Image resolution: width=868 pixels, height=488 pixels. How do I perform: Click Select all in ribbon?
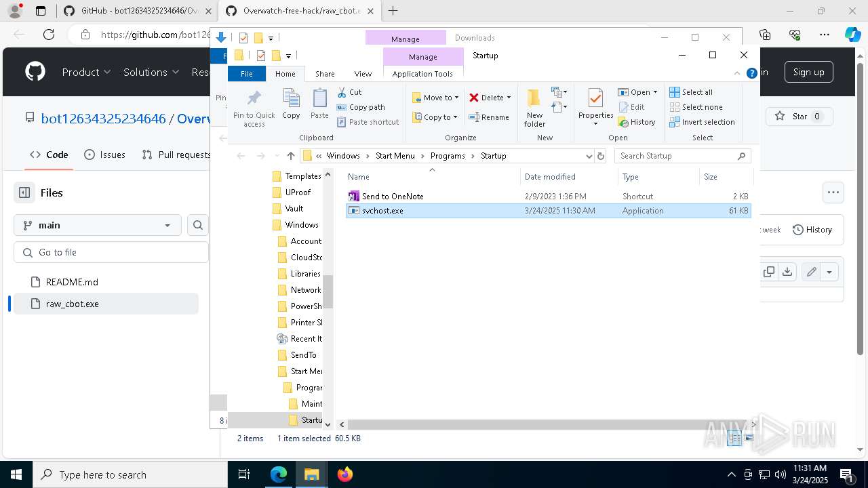(691, 92)
